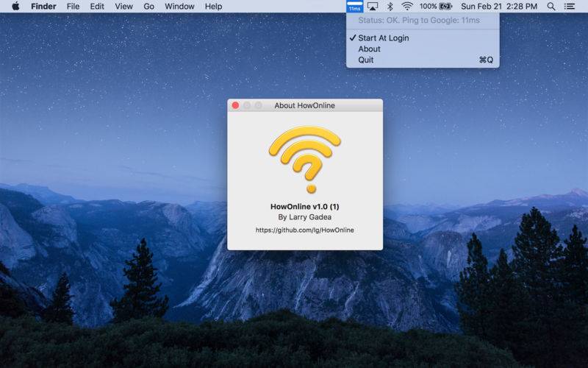The width and height of the screenshot is (588, 368).
Task: Open Notification Center list icon
Action: [x=570, y=7]
